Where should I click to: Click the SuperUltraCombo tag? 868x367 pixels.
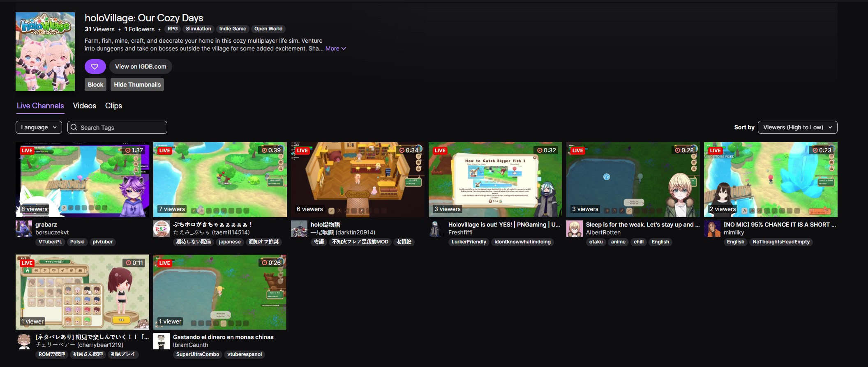point(198,354)
